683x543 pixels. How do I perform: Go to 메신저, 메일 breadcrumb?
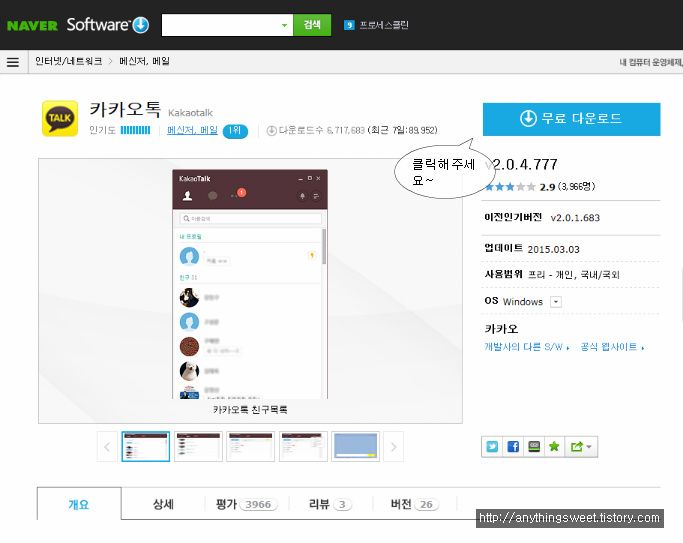(145, 61)
